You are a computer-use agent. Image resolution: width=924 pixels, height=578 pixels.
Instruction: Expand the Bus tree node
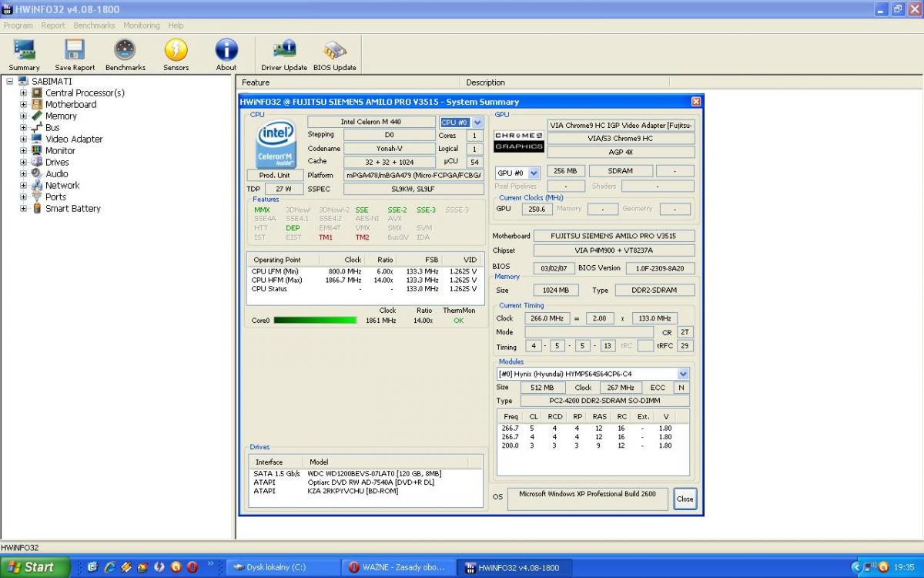[x=23, y=127]
